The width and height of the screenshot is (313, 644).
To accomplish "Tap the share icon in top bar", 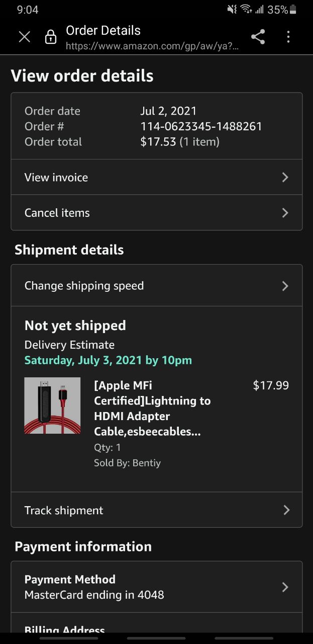I will [258, 37].
